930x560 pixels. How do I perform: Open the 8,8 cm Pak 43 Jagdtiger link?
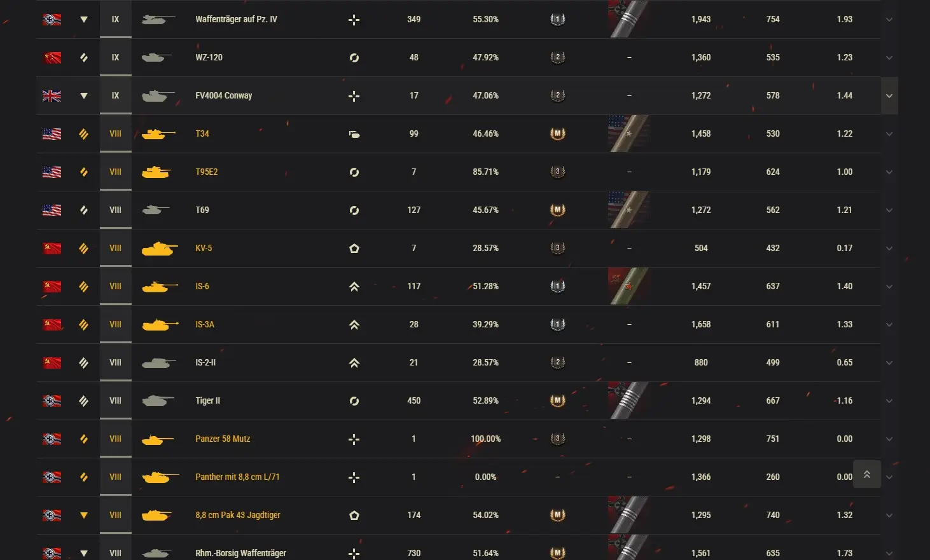(238, 515)
